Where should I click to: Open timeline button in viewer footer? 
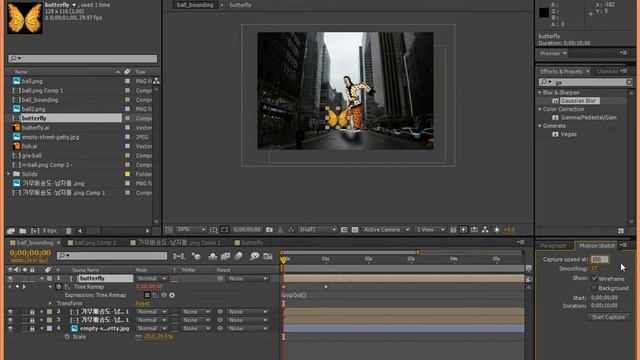(474, 230)
